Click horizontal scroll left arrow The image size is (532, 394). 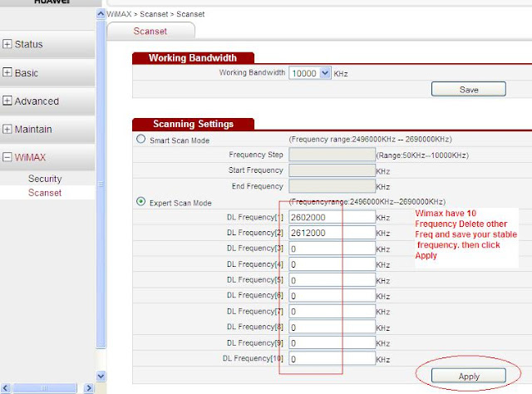(x=6, y=388)
